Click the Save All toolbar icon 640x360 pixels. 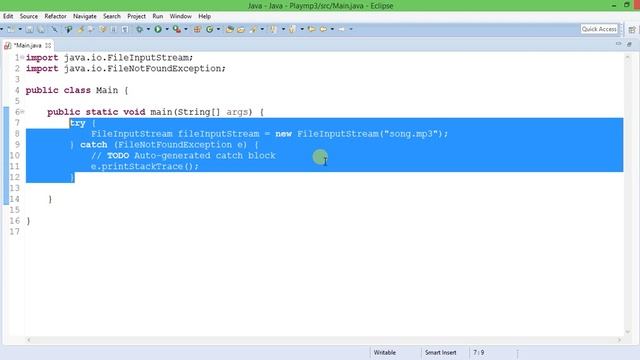[41, 29]
